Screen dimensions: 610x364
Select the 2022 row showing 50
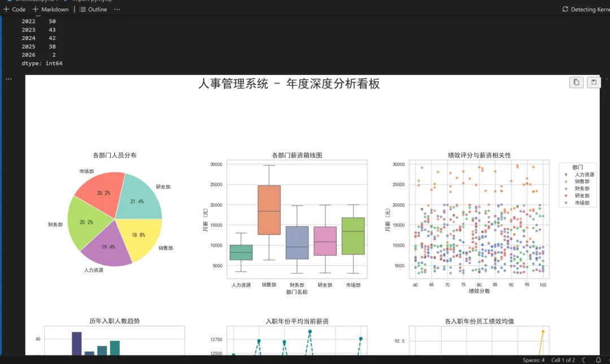pos(39,21)
